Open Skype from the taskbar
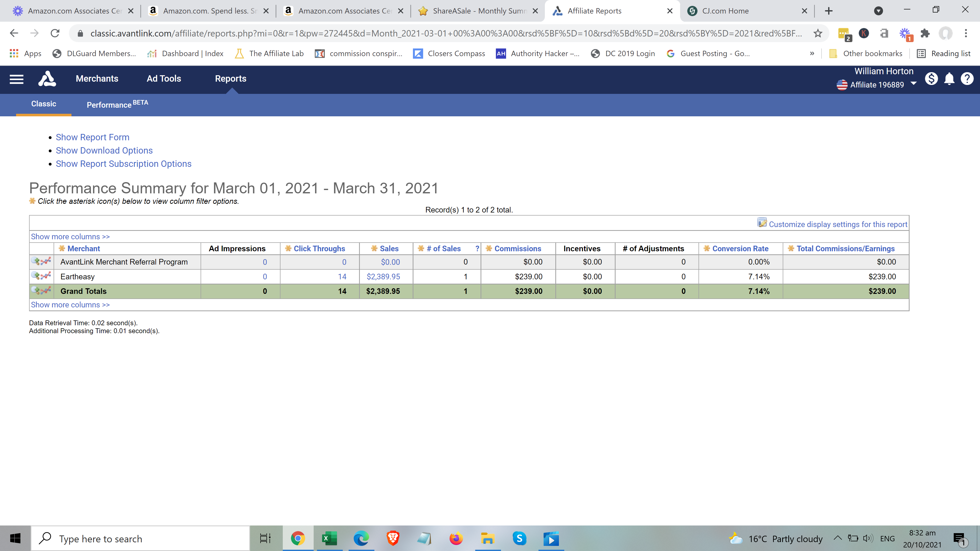 tap(519, 539)
